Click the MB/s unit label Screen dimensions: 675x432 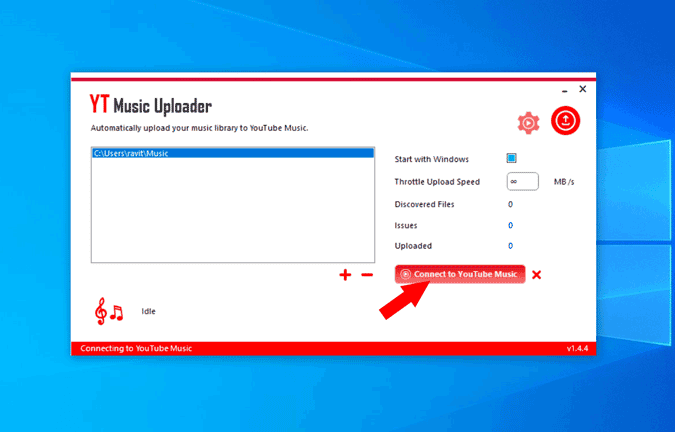coord(564,182)
